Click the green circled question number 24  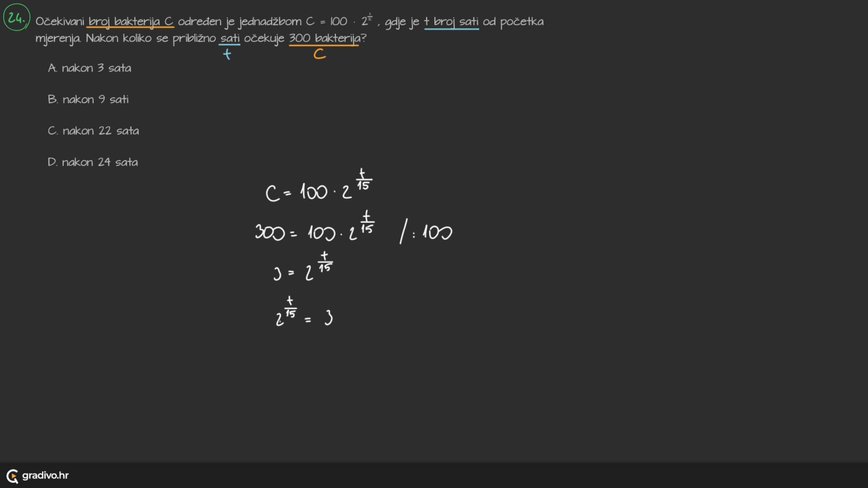tap(17, 18)
